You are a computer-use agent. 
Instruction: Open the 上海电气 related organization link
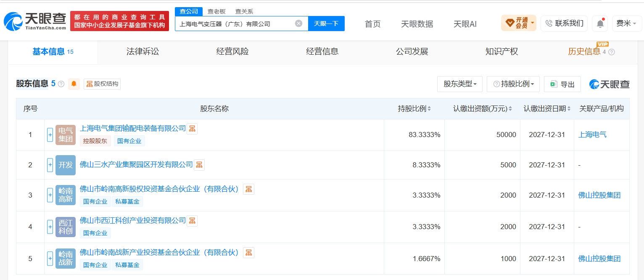(592, 135)
